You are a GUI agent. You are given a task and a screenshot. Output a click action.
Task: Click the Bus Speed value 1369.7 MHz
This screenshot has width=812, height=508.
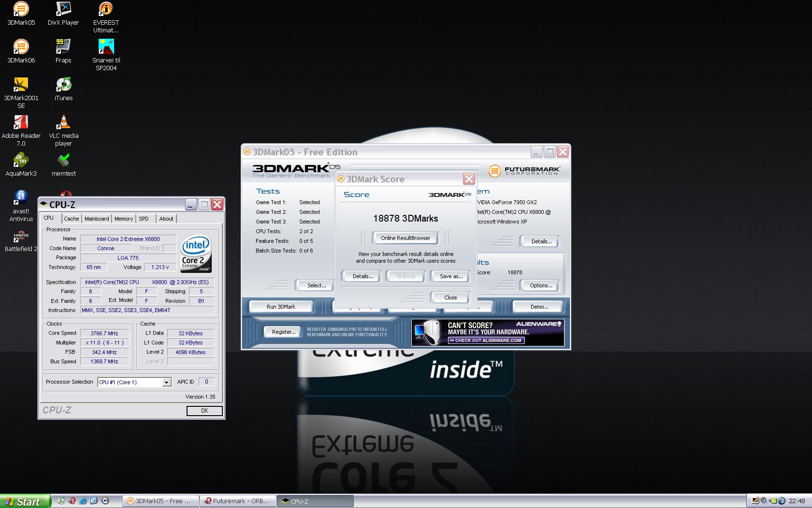pyautogui.click(x=104, y=361)
